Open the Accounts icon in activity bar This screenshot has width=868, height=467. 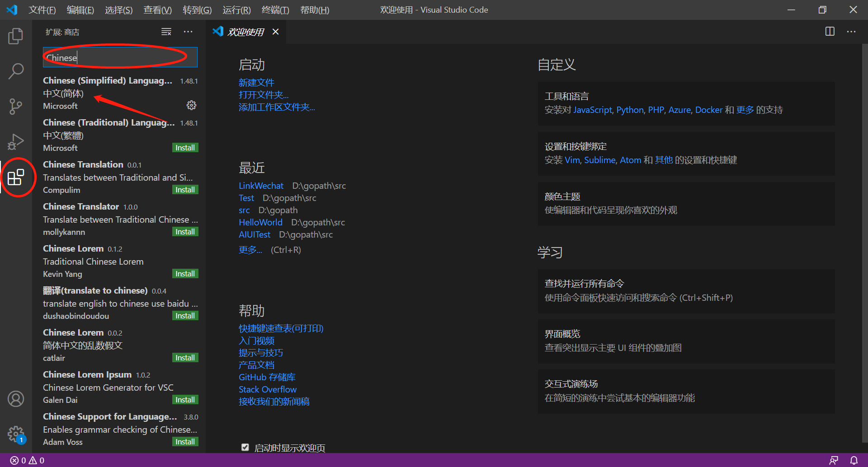coord(16,399)
